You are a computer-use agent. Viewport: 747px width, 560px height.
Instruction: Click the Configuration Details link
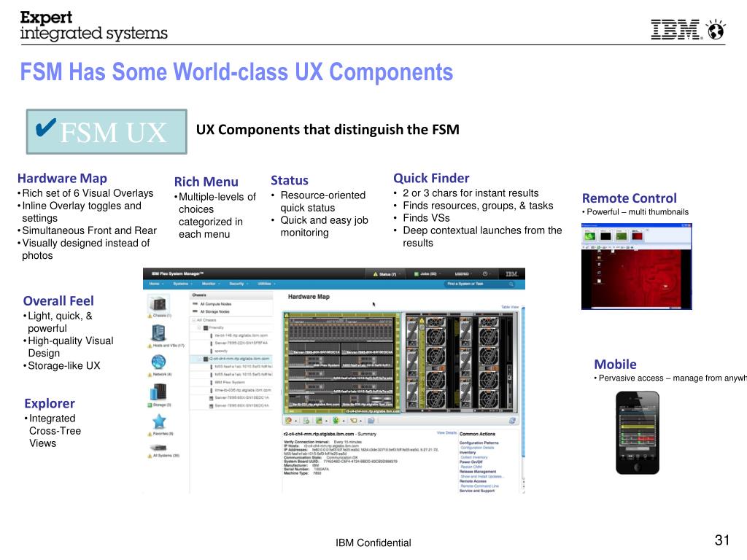[477, 448]
